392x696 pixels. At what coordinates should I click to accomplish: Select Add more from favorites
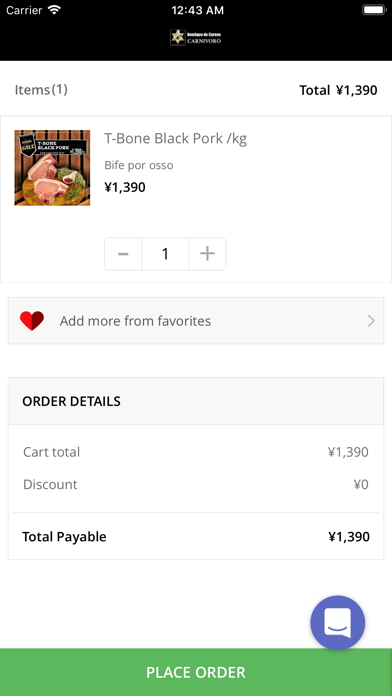196,320
